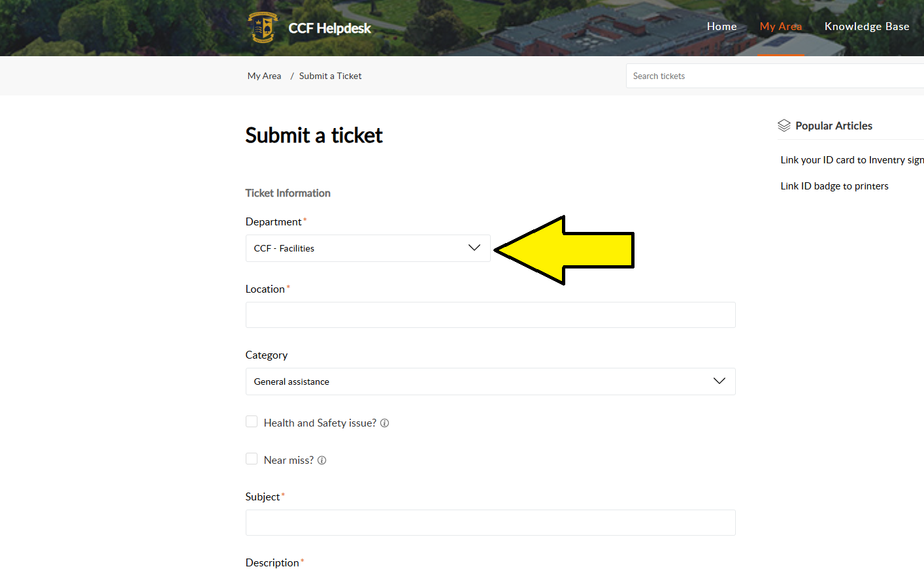Tick the Health and Safety issue checkbox

[x=252, y=422]
